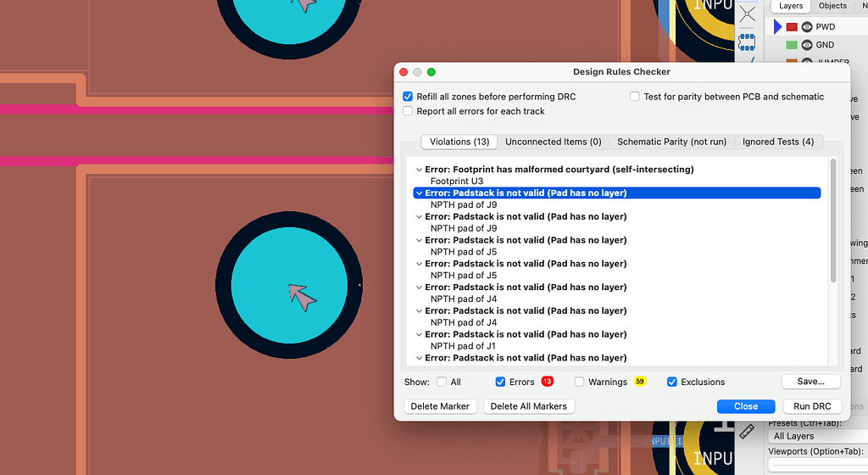Click the blue active-layer arrow beside PWD
This screenshot has width=868, height=475.
776,27
